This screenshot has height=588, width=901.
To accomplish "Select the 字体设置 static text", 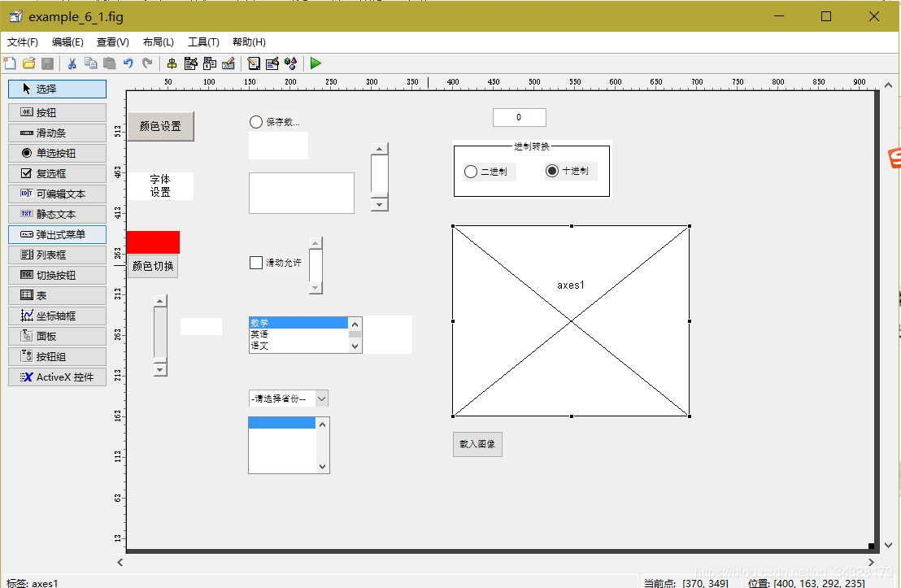I will click(160, 185).
